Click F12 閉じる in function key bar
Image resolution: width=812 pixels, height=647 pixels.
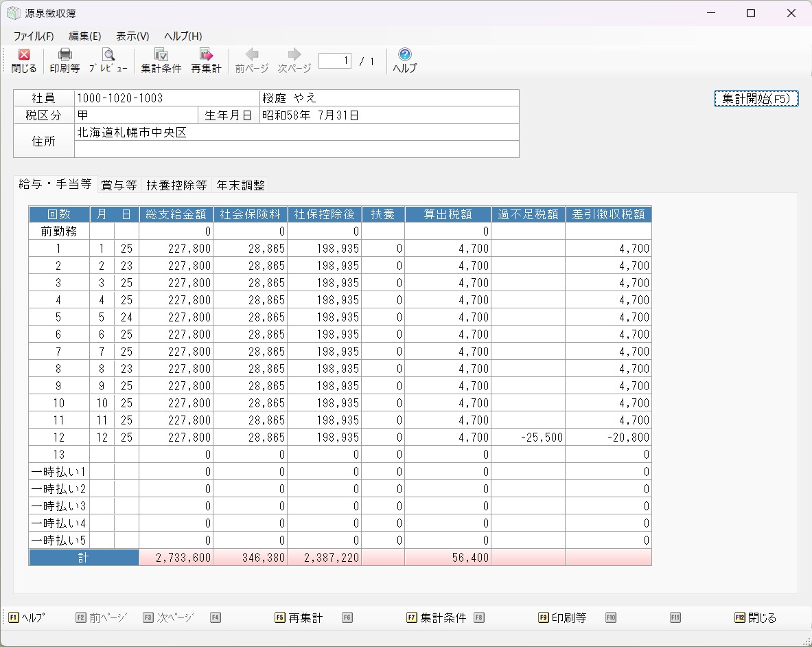[x=756, y=617]
